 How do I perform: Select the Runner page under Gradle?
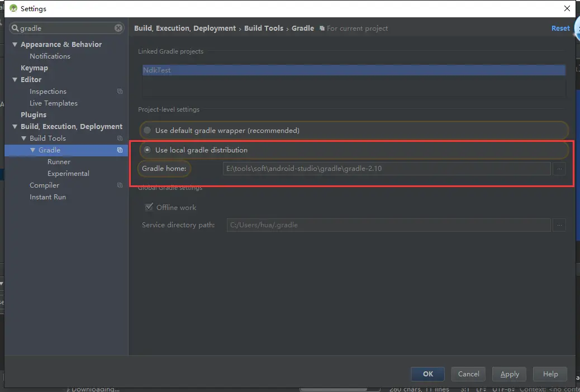[x=59, y=161]
